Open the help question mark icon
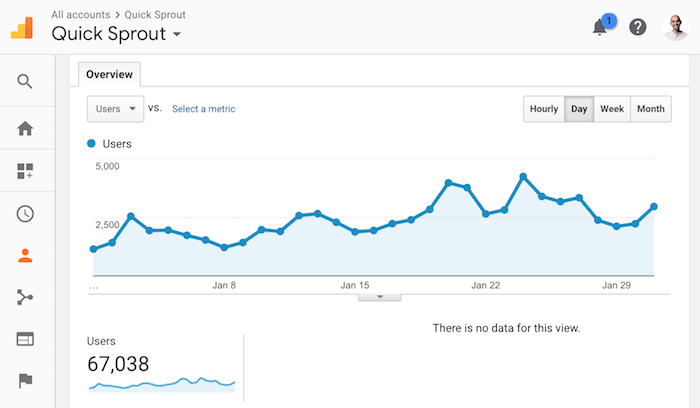700x408 pixels. click(x=638, y=27)
